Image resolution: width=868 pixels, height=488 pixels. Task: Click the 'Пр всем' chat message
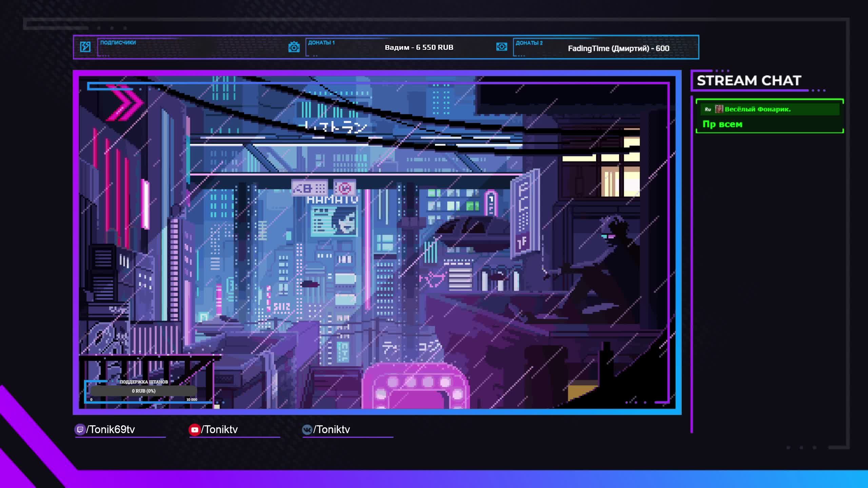tap(722, 124)
